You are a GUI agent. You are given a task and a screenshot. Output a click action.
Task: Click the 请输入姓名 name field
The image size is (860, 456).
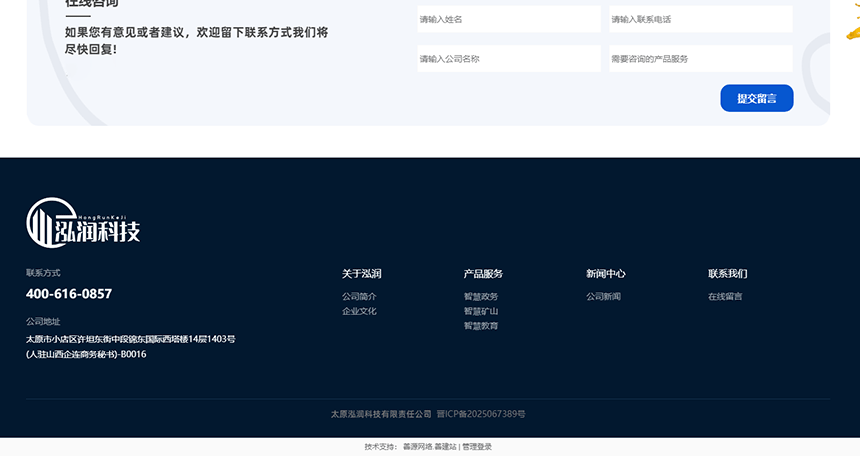coord(508,19)
